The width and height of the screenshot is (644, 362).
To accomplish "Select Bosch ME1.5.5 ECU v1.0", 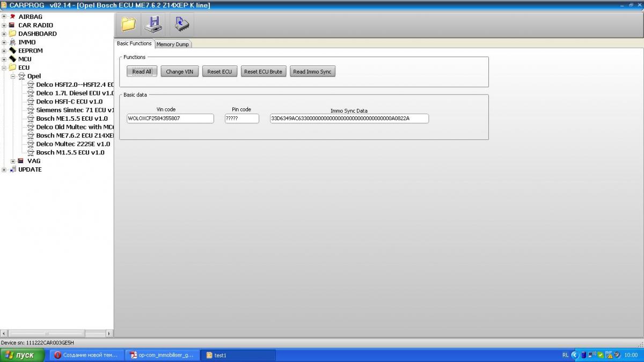I will pos(72,119).
